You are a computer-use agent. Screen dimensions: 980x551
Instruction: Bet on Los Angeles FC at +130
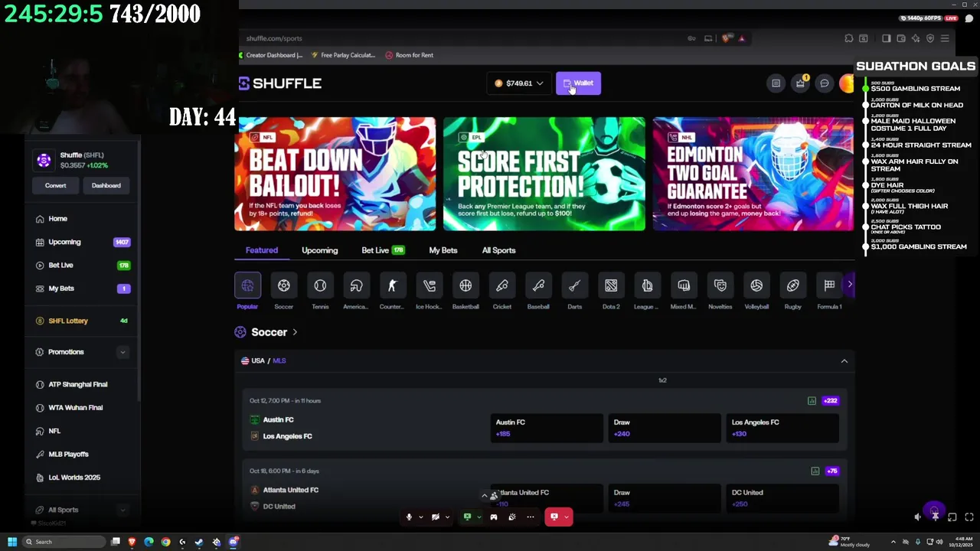click(782, 429)
